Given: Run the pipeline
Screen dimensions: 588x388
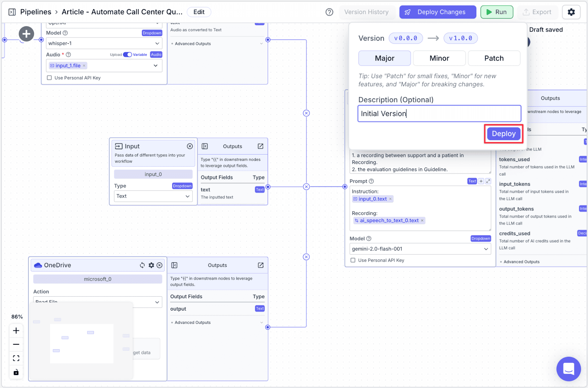Looking at the screenshot, I should click(496, 12).
